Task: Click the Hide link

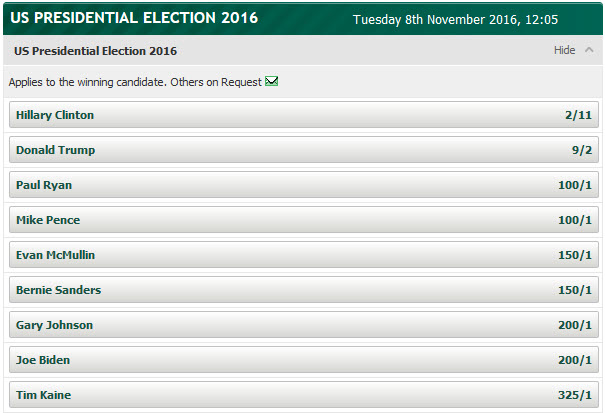Action: pos(564,50)
